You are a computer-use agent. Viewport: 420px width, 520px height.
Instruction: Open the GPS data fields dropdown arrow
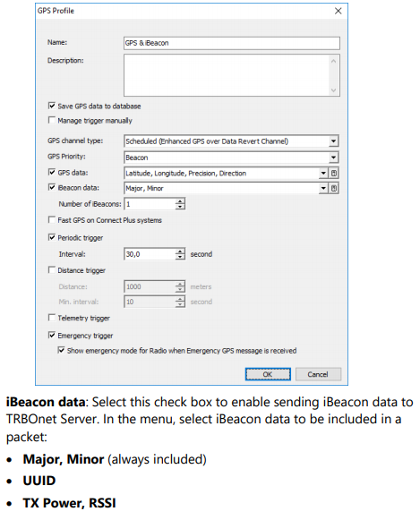[323, 173]
